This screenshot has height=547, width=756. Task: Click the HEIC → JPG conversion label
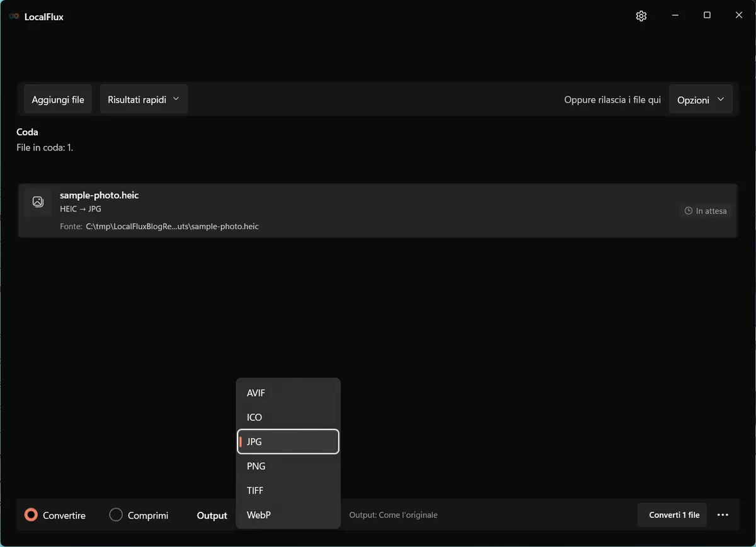point(81,209)
